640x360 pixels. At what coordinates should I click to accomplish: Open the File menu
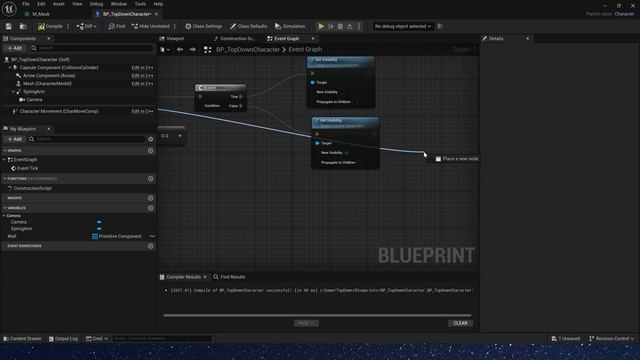[x=26, y=4]
